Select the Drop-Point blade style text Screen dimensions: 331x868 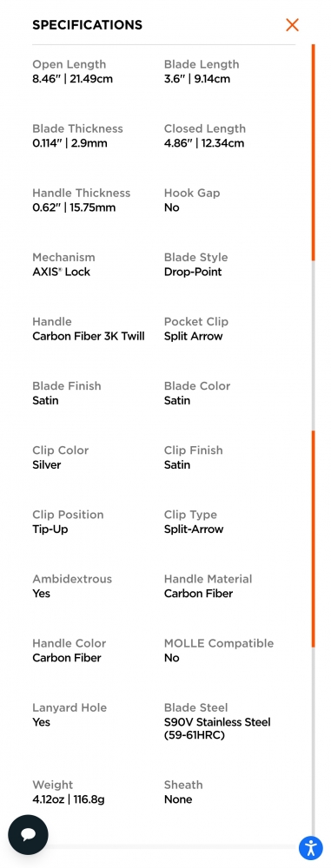[x=193, y=272]
